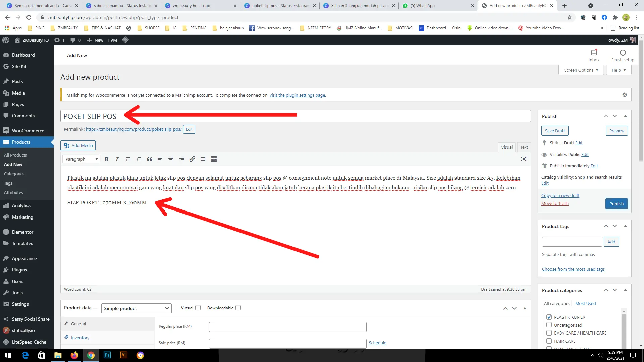The image size is (644, 362).
Task: Open Firefox from the taskbar
Action: pos(74,355)
